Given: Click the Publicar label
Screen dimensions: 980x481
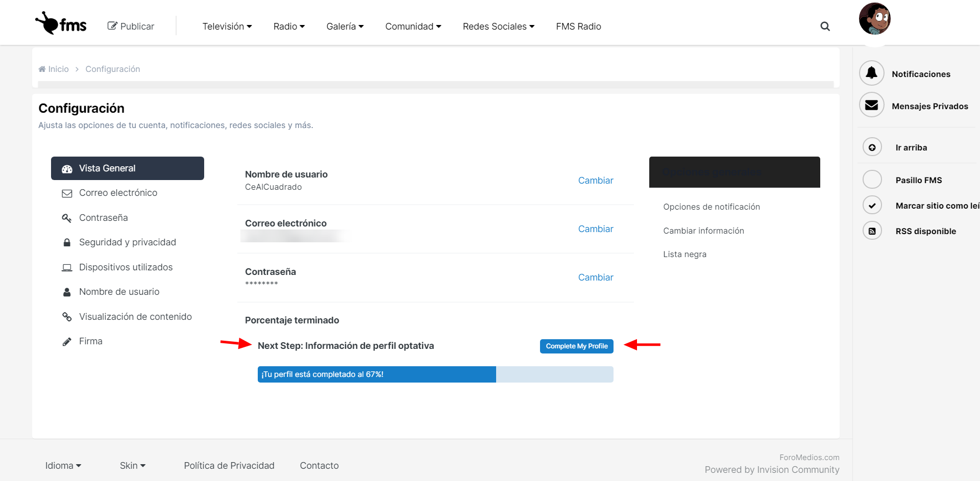Looking at the screenshot, I should [x=137, y=26].
